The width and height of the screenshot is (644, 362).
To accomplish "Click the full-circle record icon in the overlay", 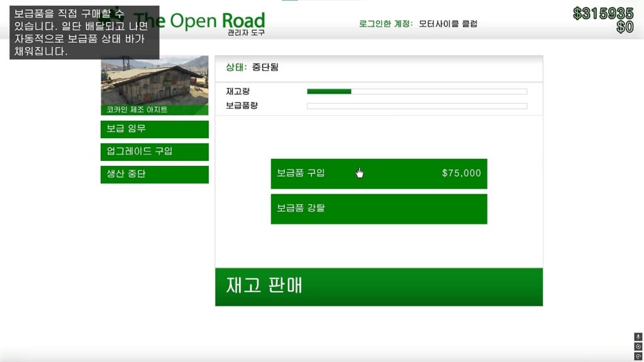I will coord(638,346).
